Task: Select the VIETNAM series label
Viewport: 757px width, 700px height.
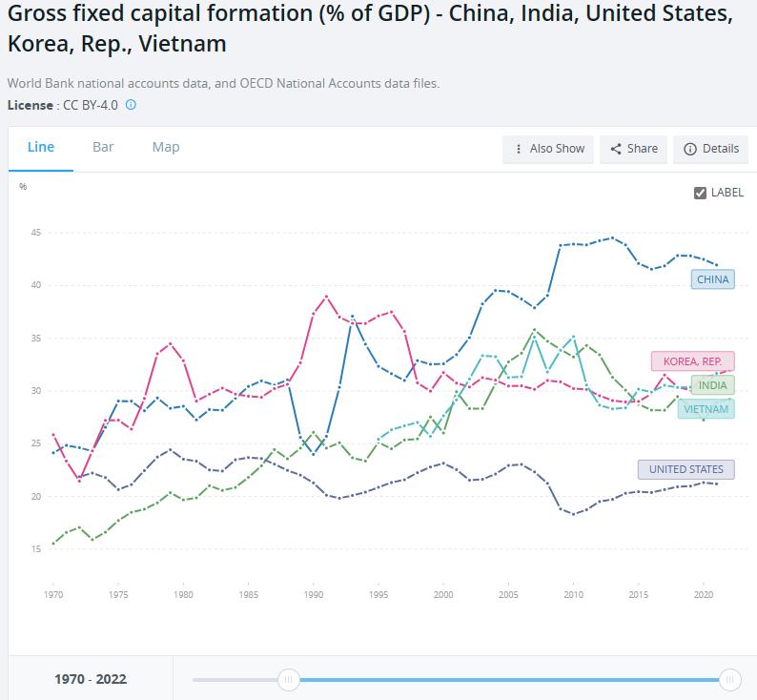Action: pyautogui.click(x=706, y=409)
